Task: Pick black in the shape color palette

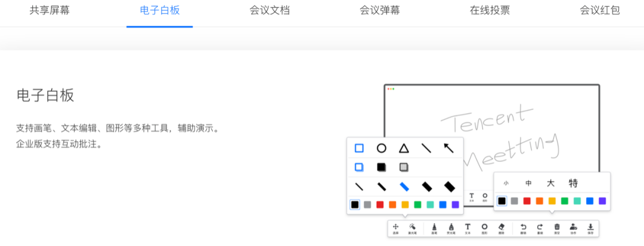Action: point(355,204)
